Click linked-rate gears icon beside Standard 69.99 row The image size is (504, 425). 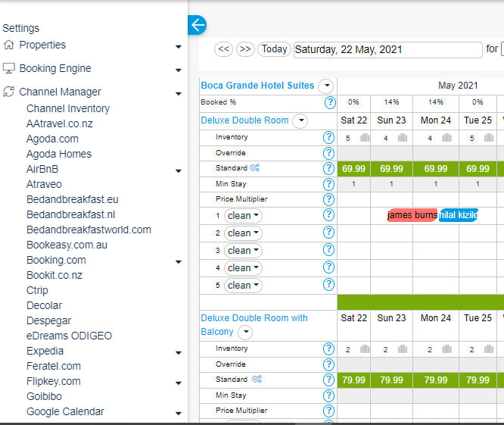255,167
